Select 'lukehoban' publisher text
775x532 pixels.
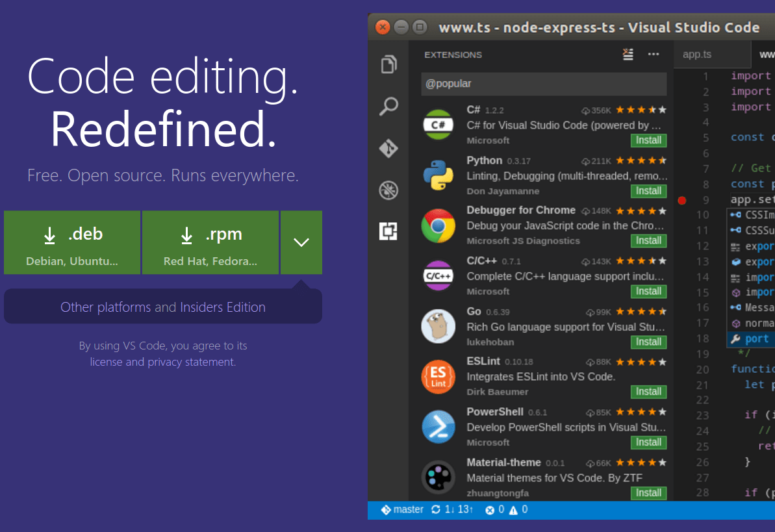[490, 342]
